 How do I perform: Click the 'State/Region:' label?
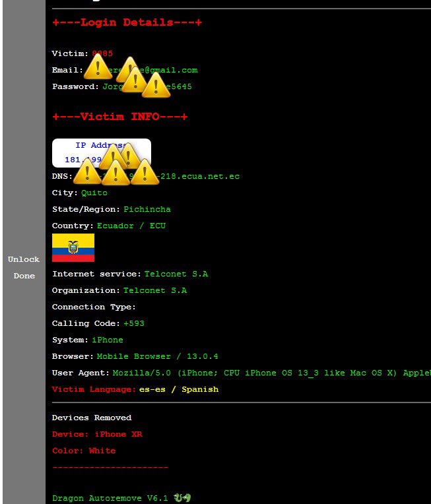tap(86, 209)
